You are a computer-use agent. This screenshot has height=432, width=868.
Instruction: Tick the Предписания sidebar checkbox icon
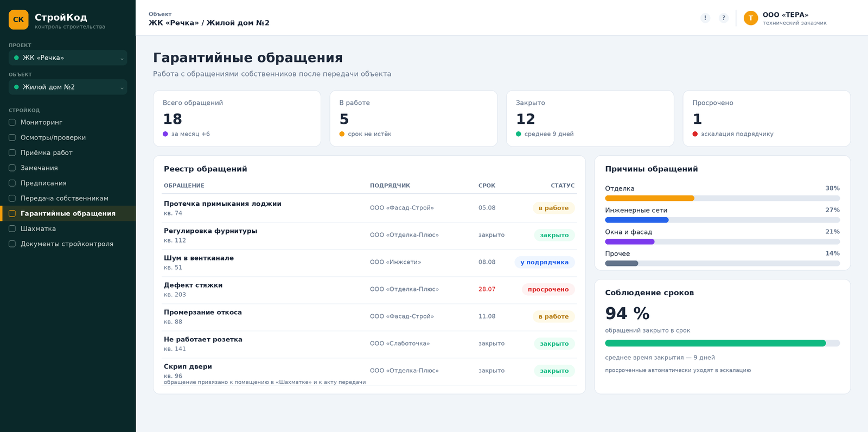pos(12,183)
